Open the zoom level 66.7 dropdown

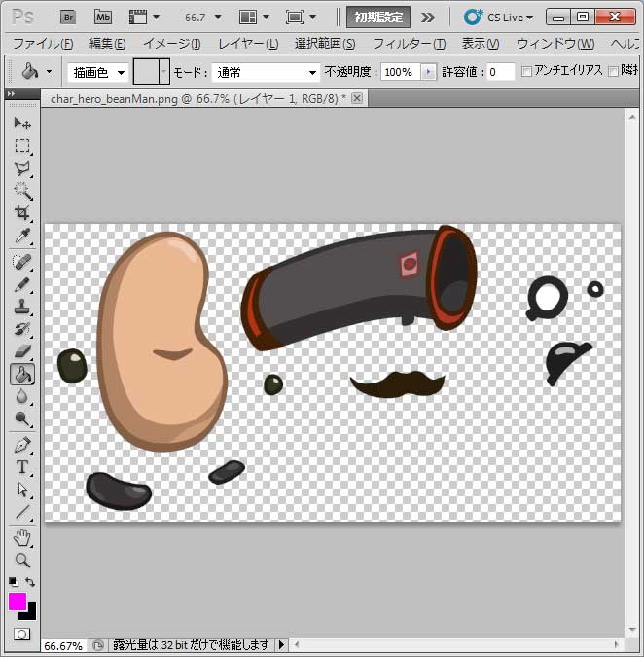coord(218,18)
